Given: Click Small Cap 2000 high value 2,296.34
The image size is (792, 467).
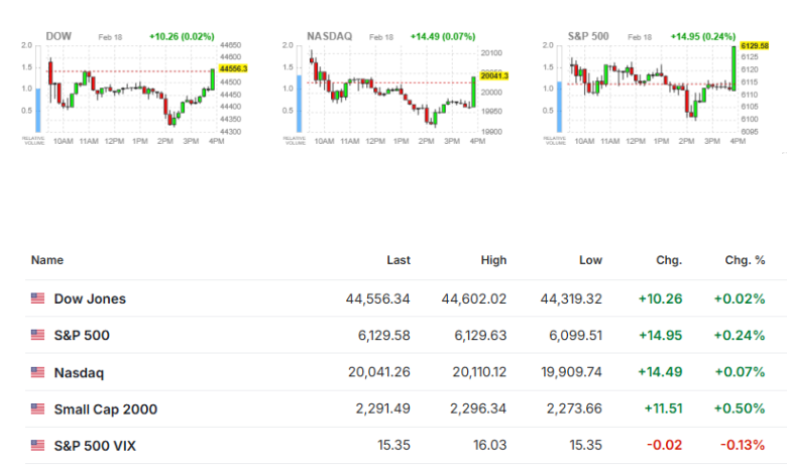Looking at the screenshot, I should tap(478, 408).
